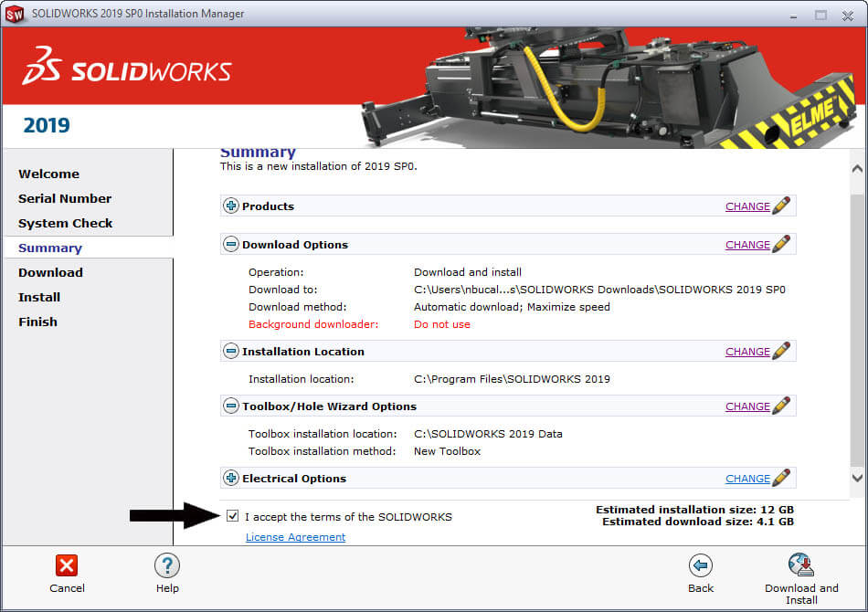
Task: Click the scrollbar down arrow
Action: [x=857, y=478]
